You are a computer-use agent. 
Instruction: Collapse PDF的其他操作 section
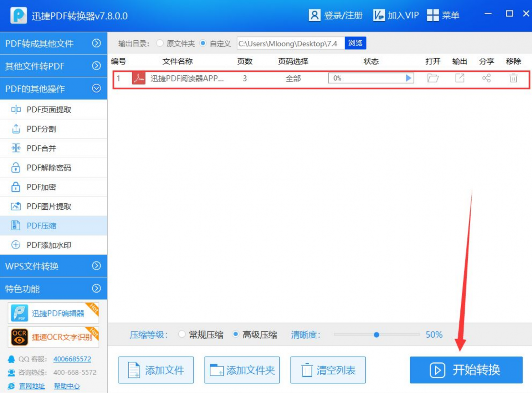click(x=53, y=88)
